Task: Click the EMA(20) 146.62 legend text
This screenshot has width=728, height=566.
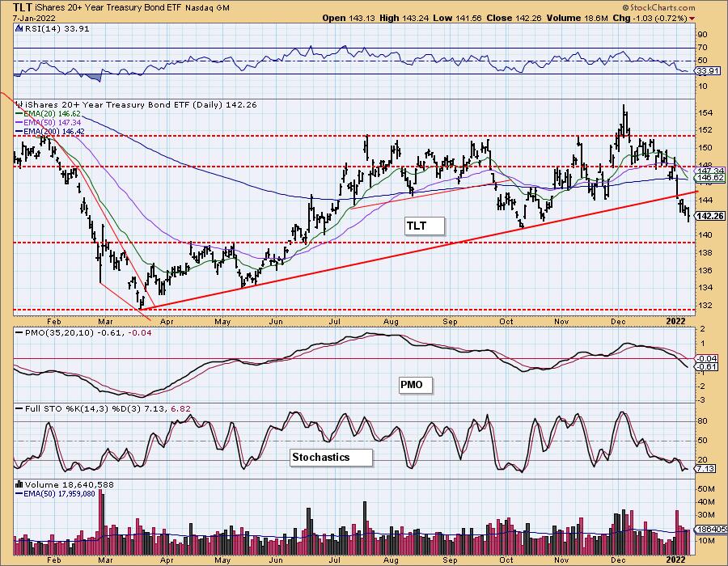Action: click(x=53, y=114)
